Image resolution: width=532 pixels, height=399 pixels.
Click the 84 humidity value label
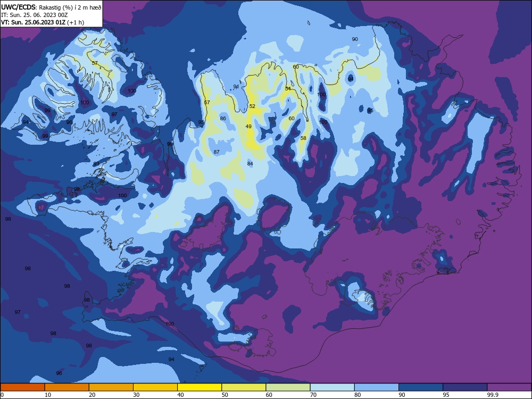click(250, 163)
